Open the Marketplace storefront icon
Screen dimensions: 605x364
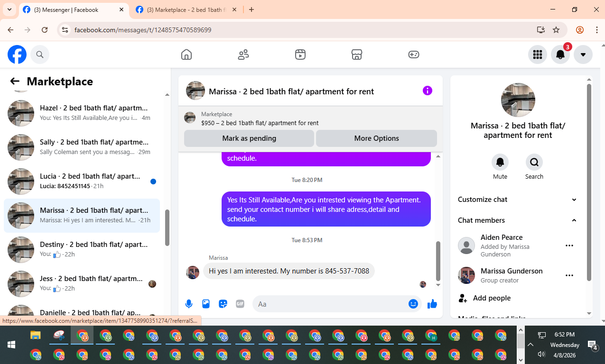pyautogui.click(x=357, y=55)
